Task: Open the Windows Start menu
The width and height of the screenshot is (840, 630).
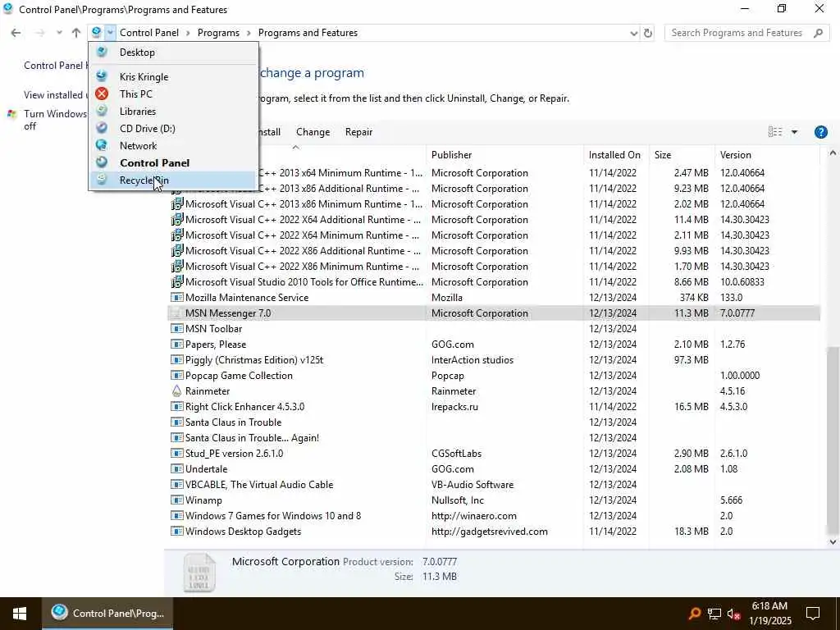Action: click(20, 614)
